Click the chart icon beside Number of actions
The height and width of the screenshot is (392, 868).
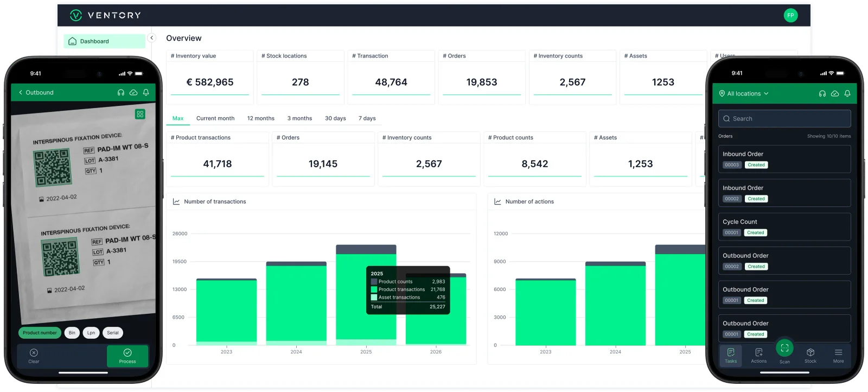tap(497, 201)
